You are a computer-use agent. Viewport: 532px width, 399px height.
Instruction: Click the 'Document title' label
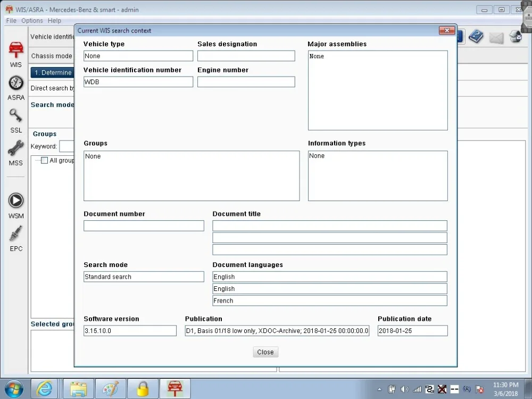coord(237,214)
